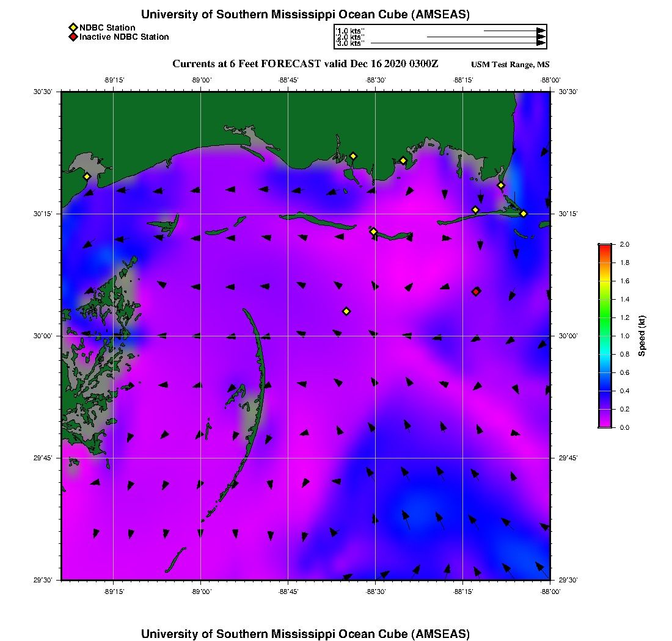Click the top AMSEAS Ocean Cube title
The height and width of the screenshot is (641, 672).
(x=305, y=15)
